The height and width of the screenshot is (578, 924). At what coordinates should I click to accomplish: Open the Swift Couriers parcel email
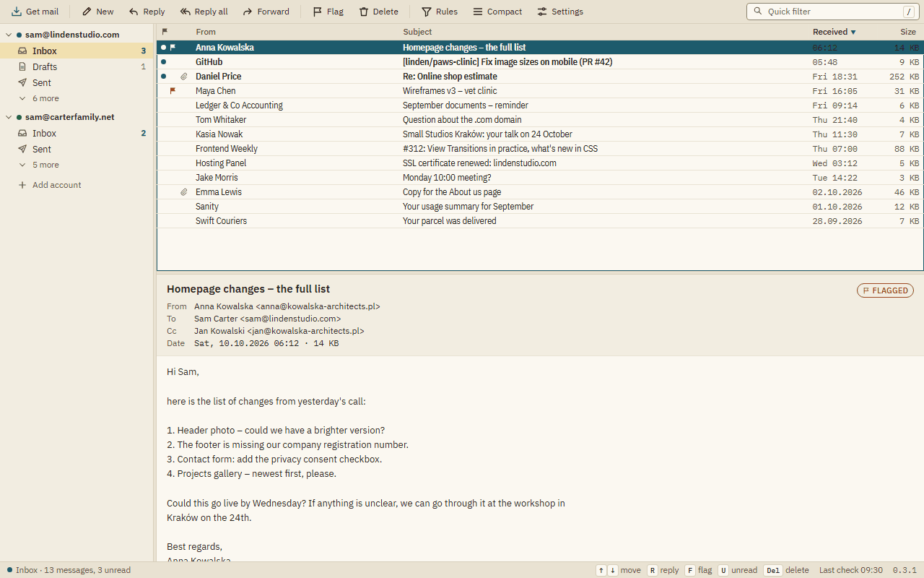[x=540, y=221]
